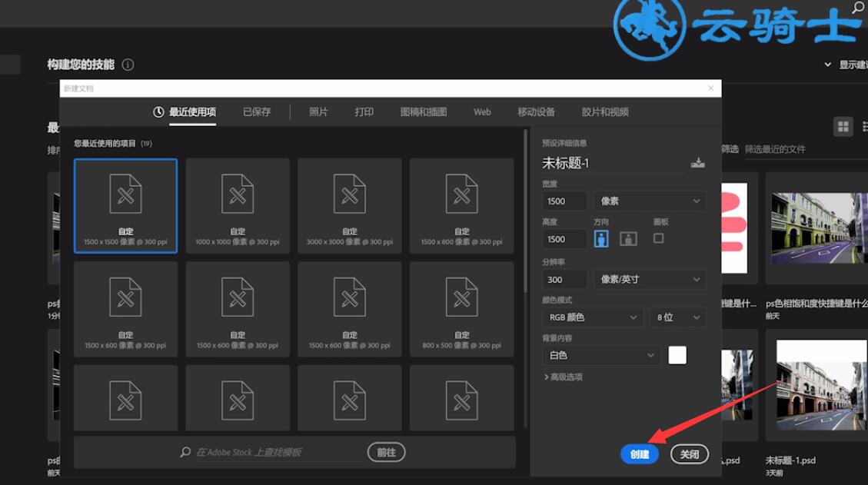The height and width of the screenshot is (485, 868).
Task: Click the info icon beside 构建您的技能
Action: [128, 65]
